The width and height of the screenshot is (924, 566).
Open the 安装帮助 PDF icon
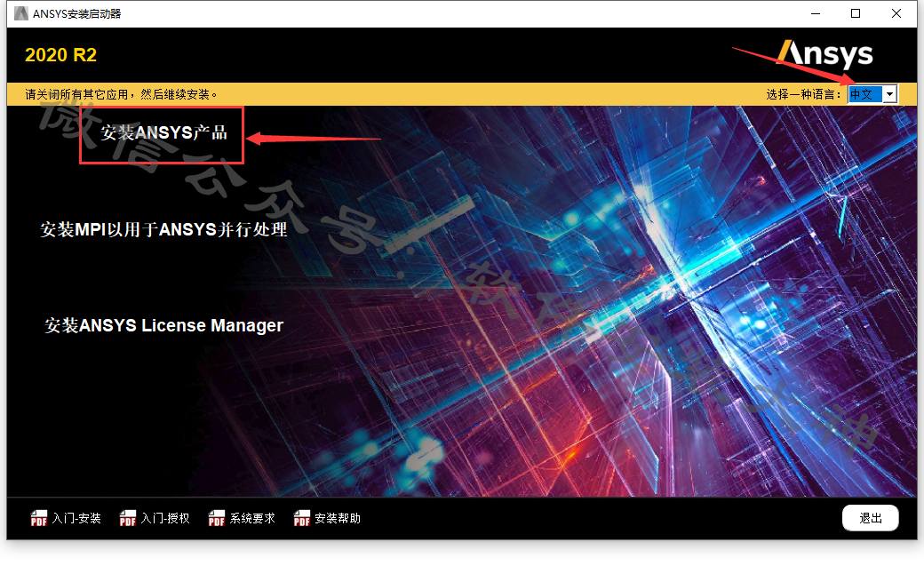(302, 518)
